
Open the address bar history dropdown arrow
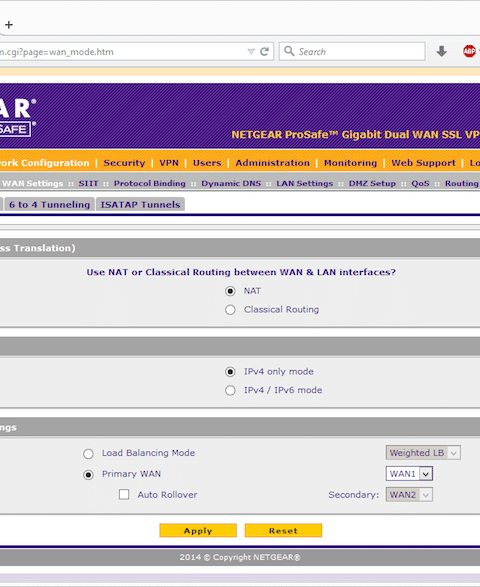251,52
